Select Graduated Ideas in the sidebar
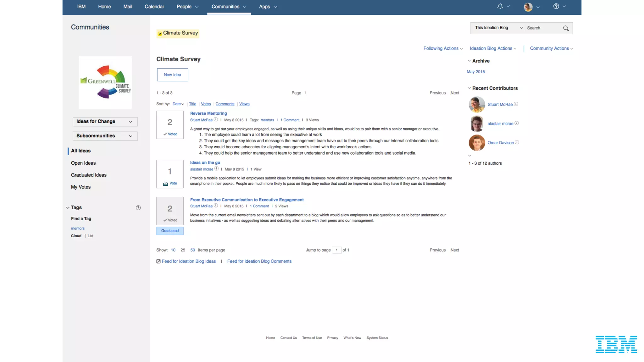Image resolution: width=644 pixels, height=362 pixels. 89,175
